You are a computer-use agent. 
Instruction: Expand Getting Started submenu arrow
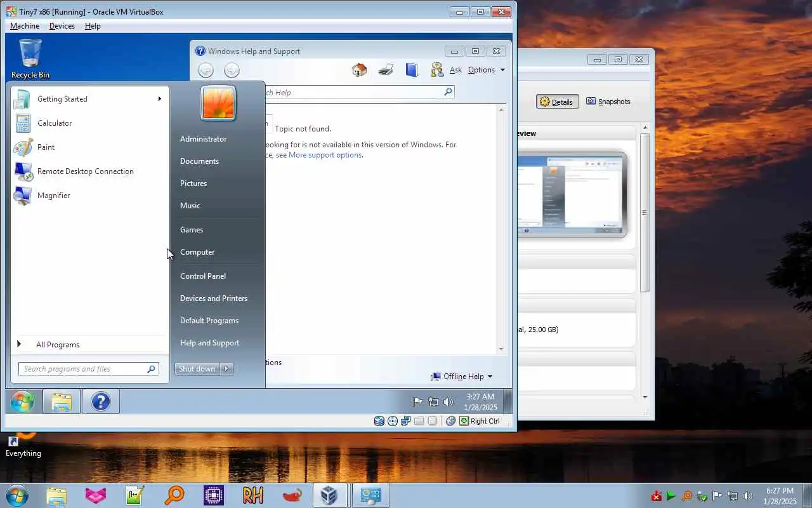[159, 98]
